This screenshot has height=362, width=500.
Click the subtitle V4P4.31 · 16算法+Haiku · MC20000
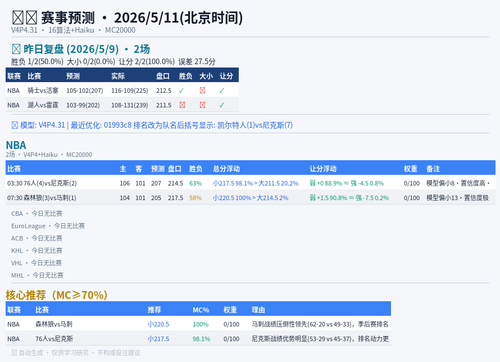tap(73, 30)
